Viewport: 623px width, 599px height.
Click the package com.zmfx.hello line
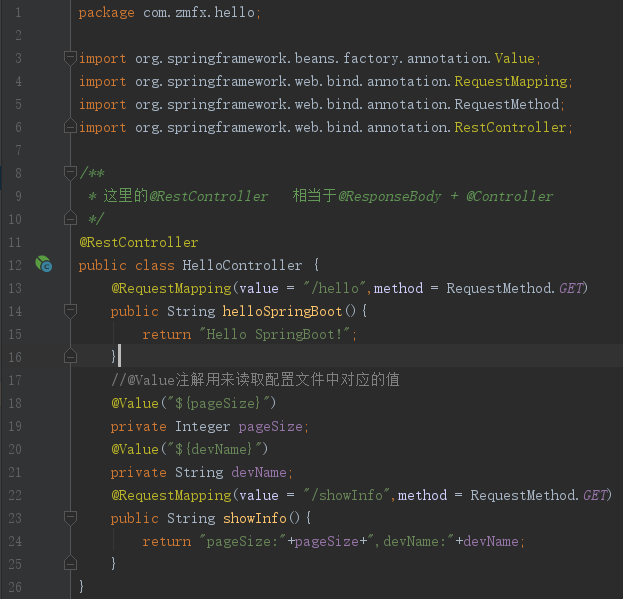click(x=170, y=13)
